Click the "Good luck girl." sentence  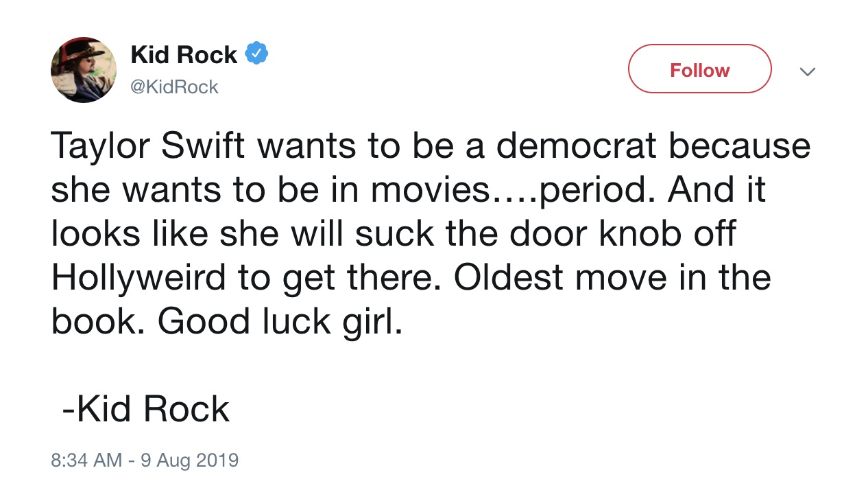(x=280, y=322)
